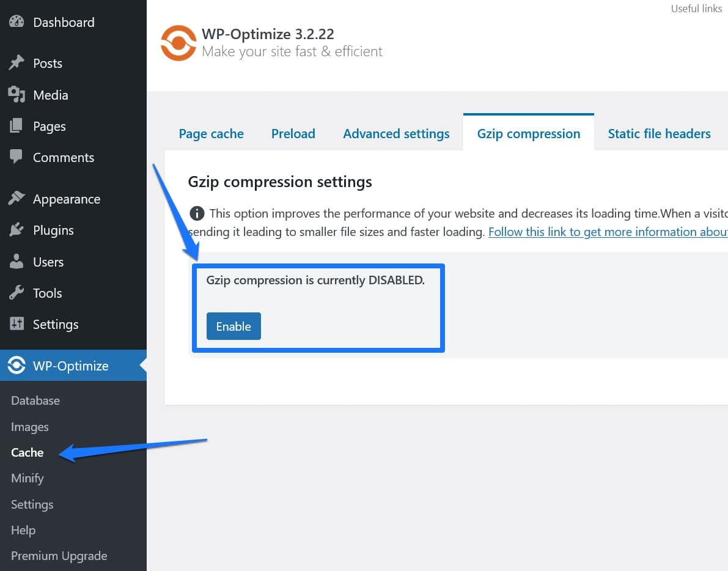This screenshot has height=571, width=728.
Task: Click the Posts pushpin icon
Action: pyautogui.click(x=17, y=63)
